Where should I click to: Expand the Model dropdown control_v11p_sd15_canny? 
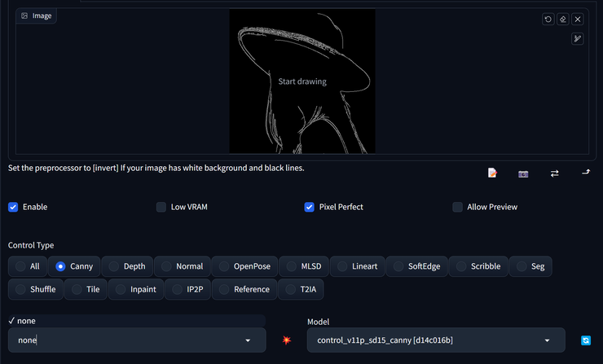(436, 340)
